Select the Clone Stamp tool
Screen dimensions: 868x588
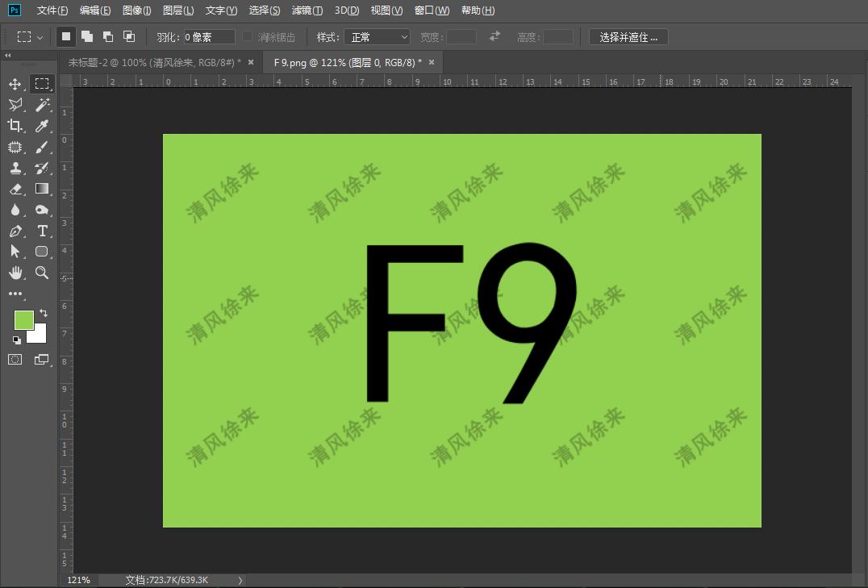[x=15, y=168]
